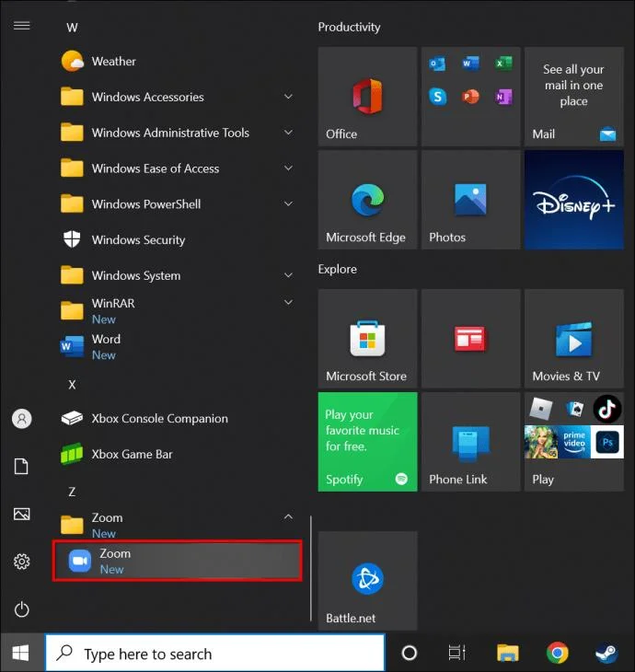This screenshot has width=635, height=672.
Task: Open Task View on the taskbar
Action: coord(456,654)
